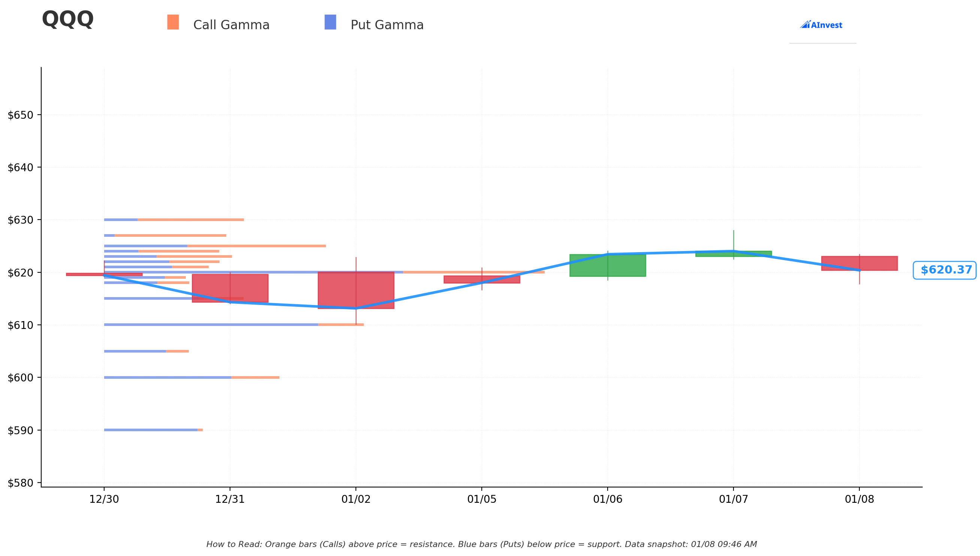Click the green 01/07 candlestick body
The image size is (980, 556).
pyautogui.click(x=734, y=254)
